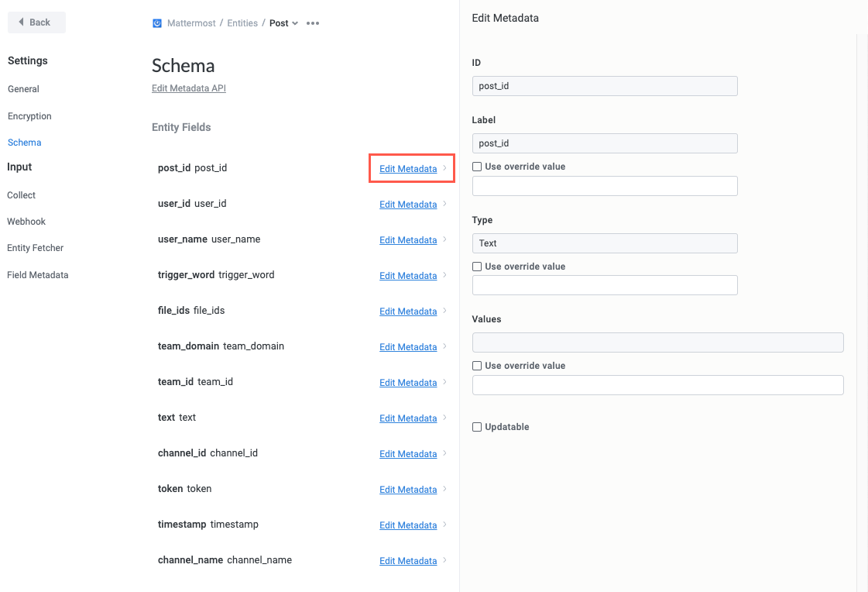Expand the chevron beside channel_name's Edit Metadata
The image size is (868, 592).
pyautogui.click(x=443, y=560)
